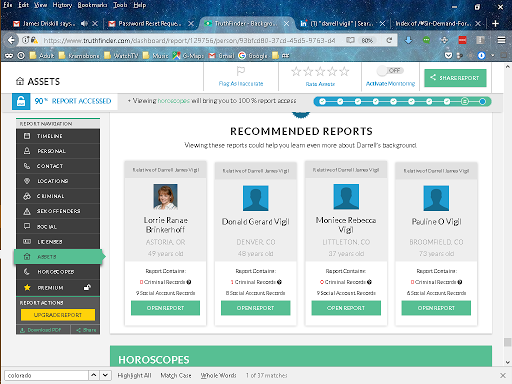Open the Social section in sidebar
The image size is (512, 384).
tap(58, 226)
